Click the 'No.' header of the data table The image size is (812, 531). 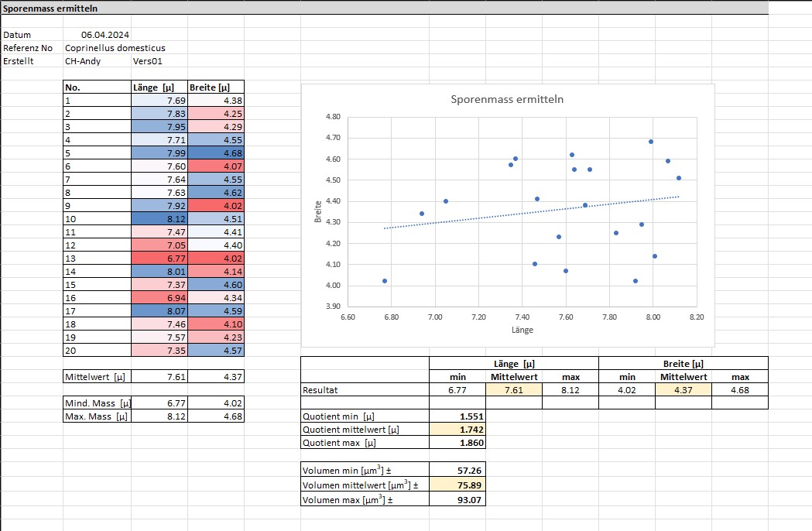tap(97, 87)
